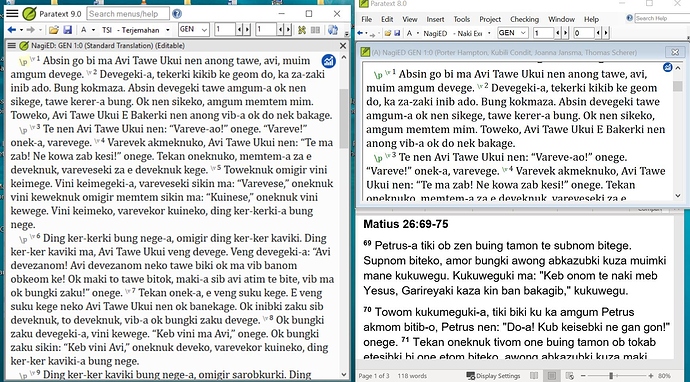The height and width of the screenshot is (382, 690).
Task: Open forward-history dropdown arrow in Paratext 9.0
Action: coord(40,30)
